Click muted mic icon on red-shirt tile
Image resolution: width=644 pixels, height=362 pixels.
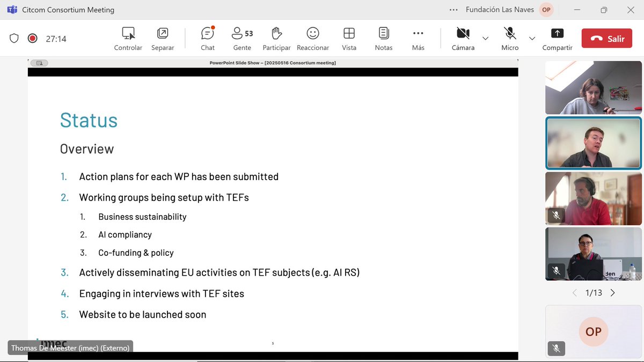pos(557,215)
